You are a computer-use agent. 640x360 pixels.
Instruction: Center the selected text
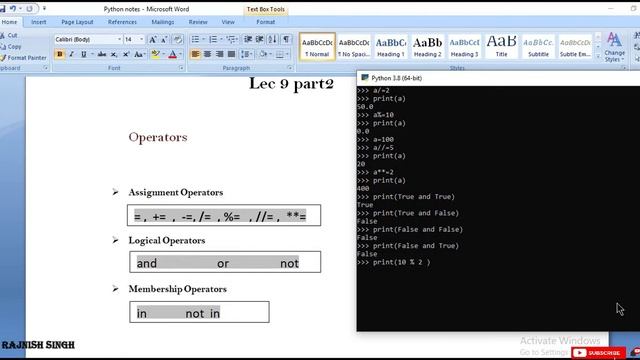click(x=207, y=54)
